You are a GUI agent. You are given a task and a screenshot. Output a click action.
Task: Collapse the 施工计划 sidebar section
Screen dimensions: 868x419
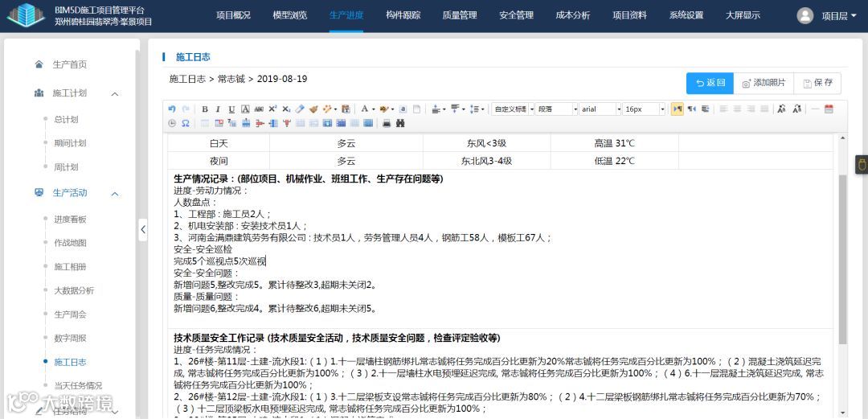115,93
